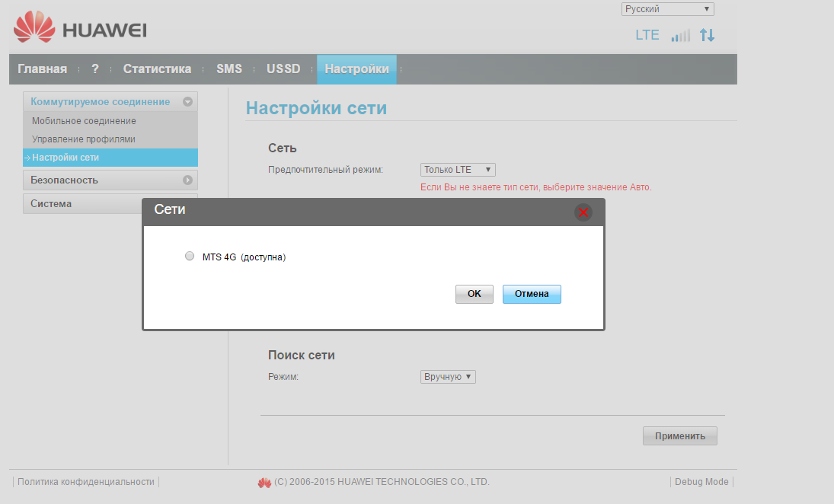Click the signal strength bars icon
This screenshot has width=834, height=504.
coord(680,35)
